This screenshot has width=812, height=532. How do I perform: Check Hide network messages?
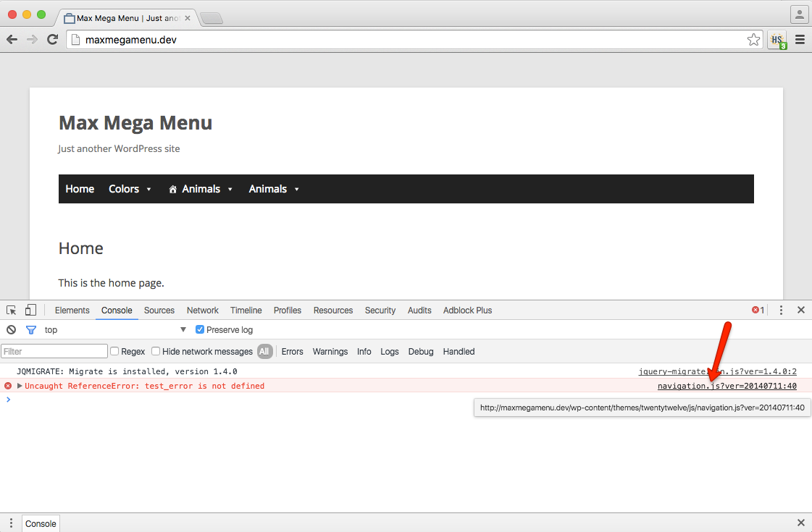click(x=155, y=351)
